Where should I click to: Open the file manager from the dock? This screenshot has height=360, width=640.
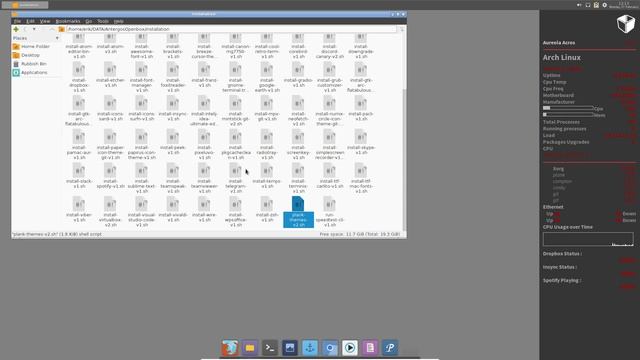250,348
